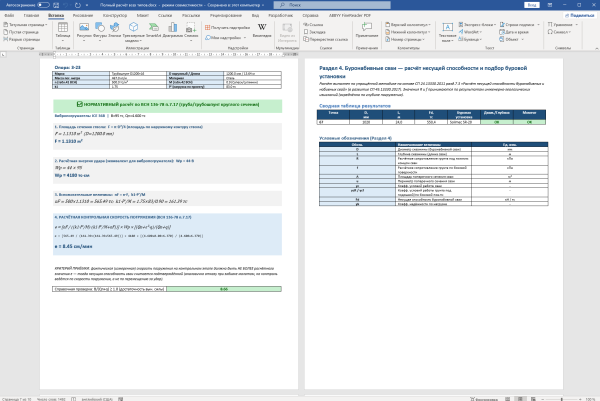Switch to Read Mode view icon
The image size is (600, 401).
(507, 399)
